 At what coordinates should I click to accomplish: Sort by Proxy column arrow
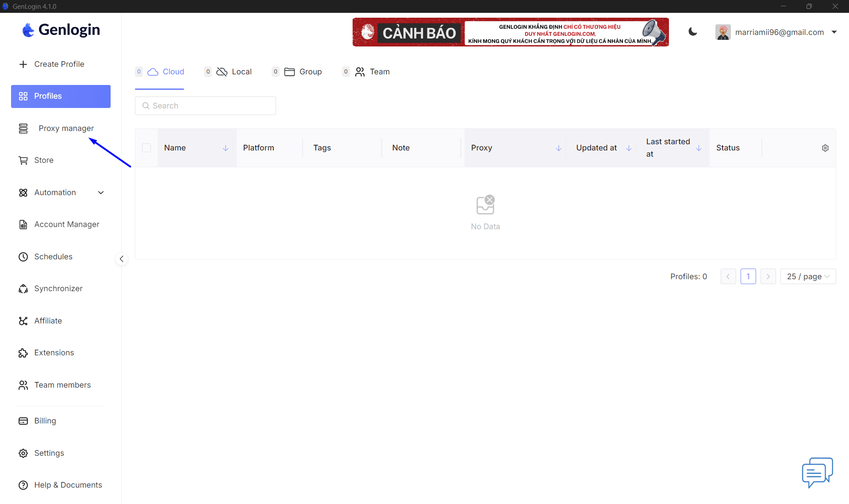tap(558, 148)
